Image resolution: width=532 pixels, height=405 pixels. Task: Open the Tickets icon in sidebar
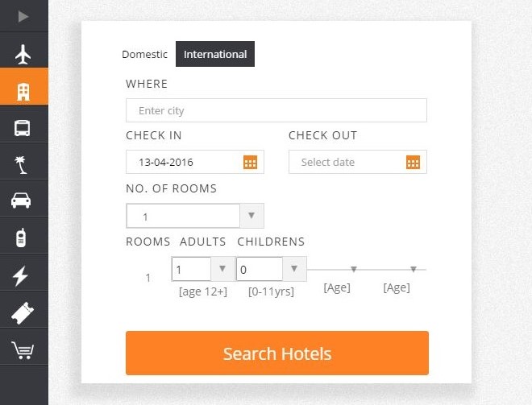click(x=23, y=313)
